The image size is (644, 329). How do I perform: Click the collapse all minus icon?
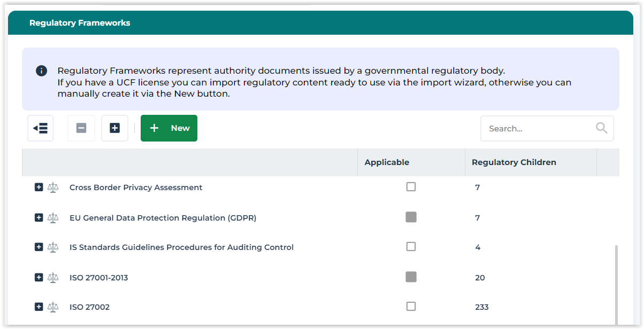coord(81,128)
